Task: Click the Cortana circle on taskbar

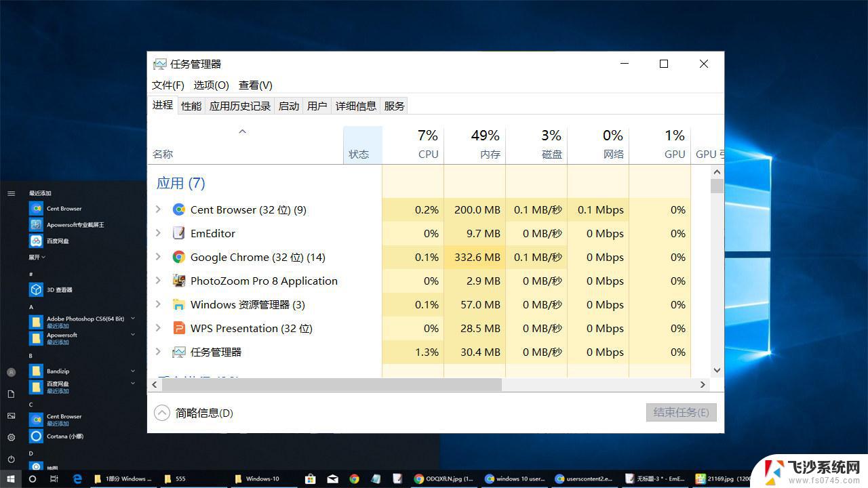Action: 33,479
